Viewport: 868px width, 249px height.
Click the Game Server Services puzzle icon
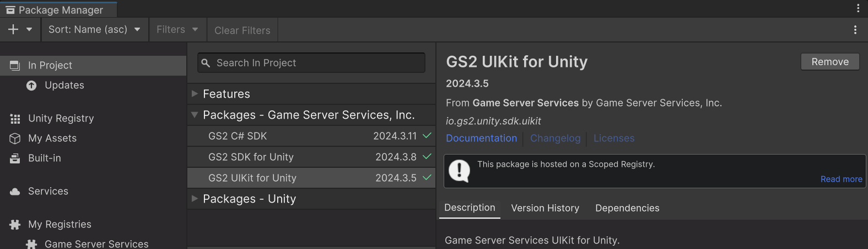[x=31, y=244]
